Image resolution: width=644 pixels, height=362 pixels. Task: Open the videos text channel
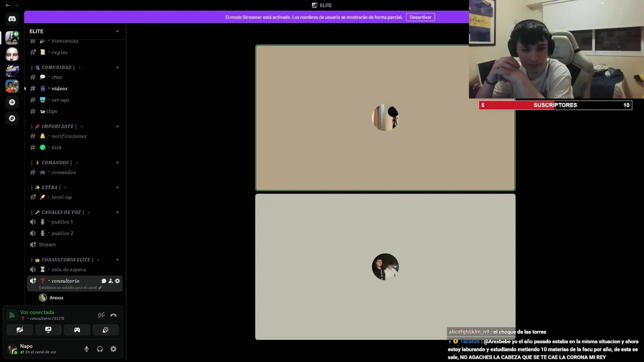[74, 88]
